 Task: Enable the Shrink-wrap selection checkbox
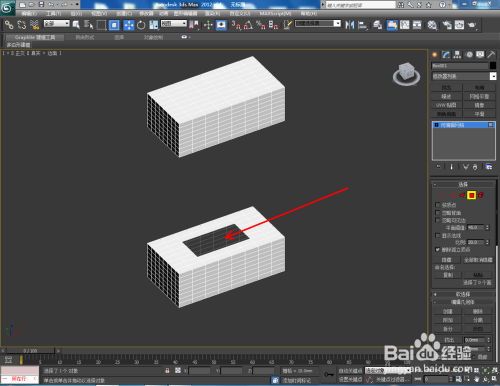438,235
